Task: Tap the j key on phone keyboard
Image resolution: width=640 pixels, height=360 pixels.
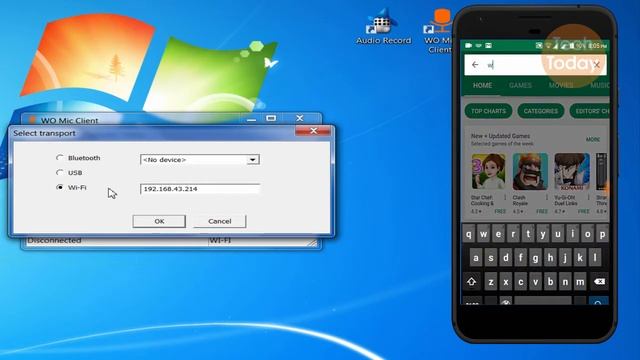Action: (565, 258)
